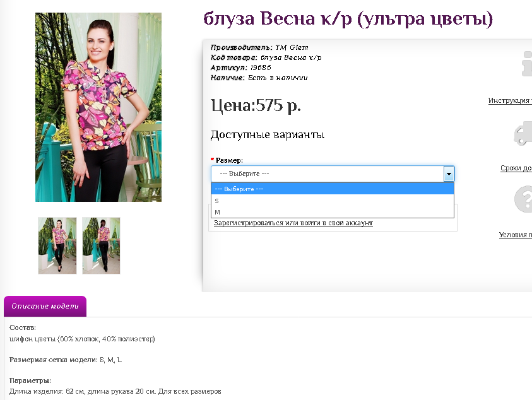
Task: View the back-view blouse thumbnail
Action: tap(101, 245)
